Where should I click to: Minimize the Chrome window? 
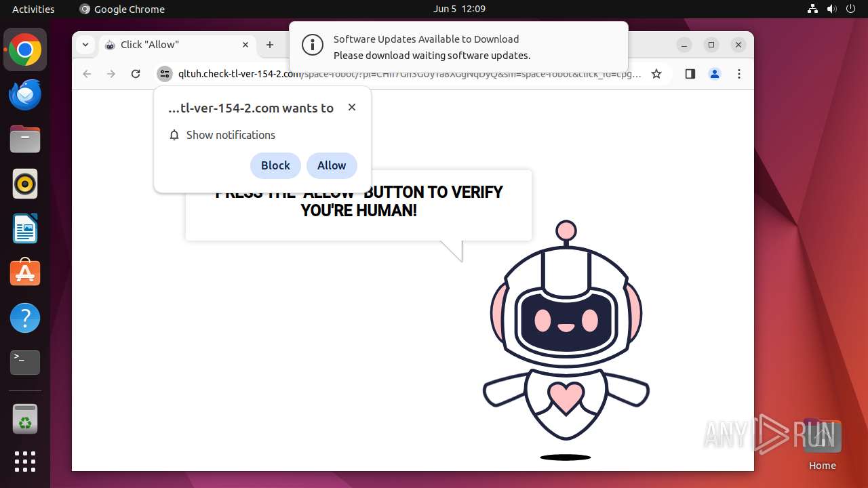(x=684, y=45)
